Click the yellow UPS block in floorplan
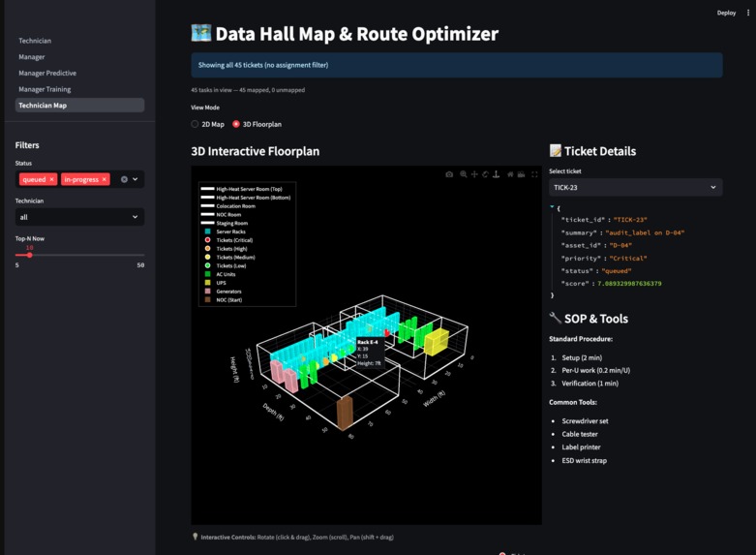756x555 pixels. click(437, 341)
